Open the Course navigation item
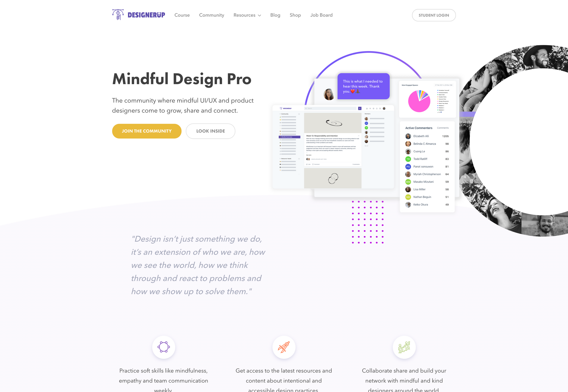The height and width of the screenshot is (392, 568). tap(182, 15)
